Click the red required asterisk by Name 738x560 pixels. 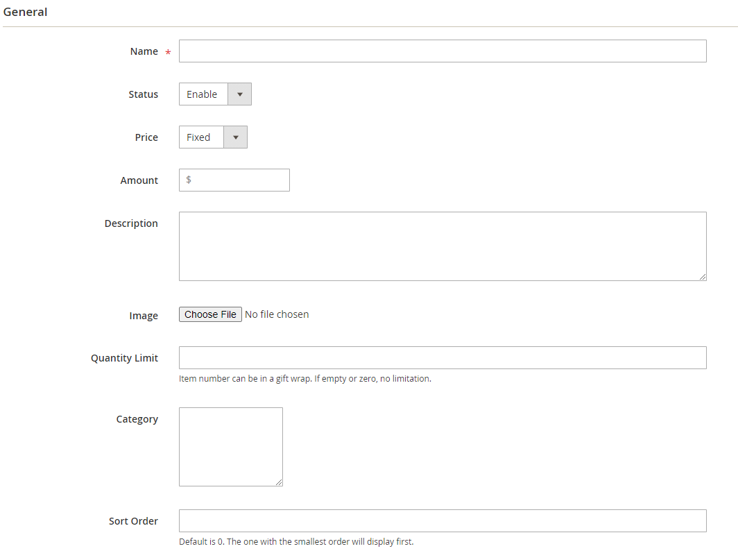168,53
